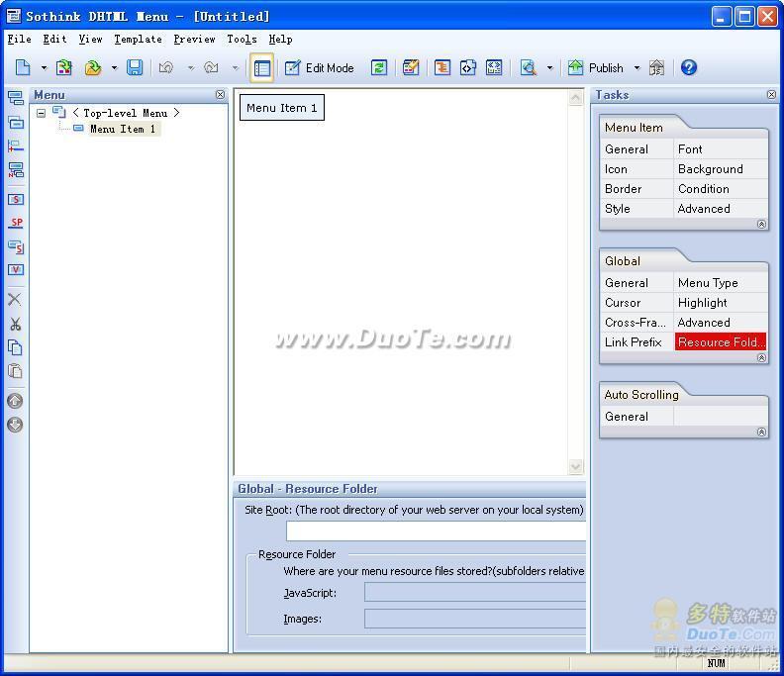Click the expand-arrows window toolbar icon
This screenshot has width=784, height=676.
click(494, 67)
